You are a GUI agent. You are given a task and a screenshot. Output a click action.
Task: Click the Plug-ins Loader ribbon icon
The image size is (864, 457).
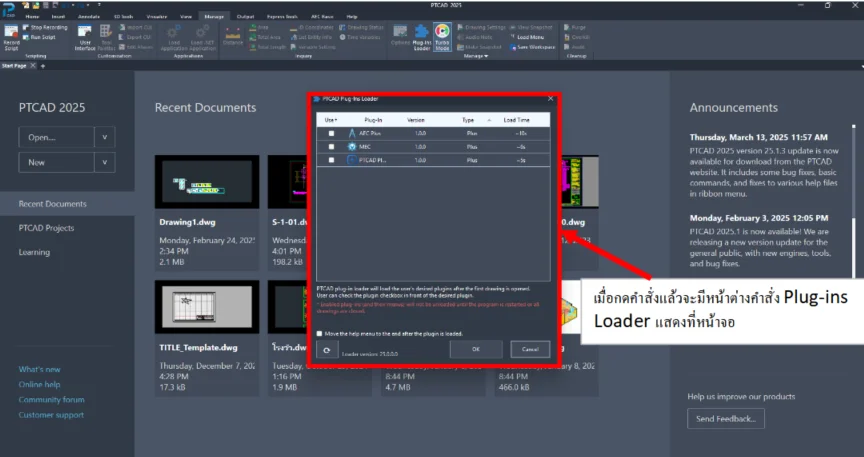[x=422, y=37]
